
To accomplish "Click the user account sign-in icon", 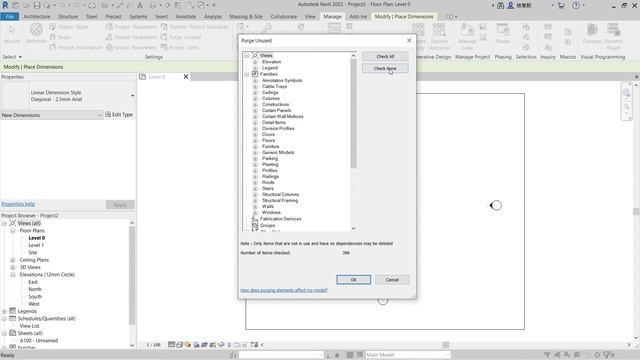I will point(510,5).
